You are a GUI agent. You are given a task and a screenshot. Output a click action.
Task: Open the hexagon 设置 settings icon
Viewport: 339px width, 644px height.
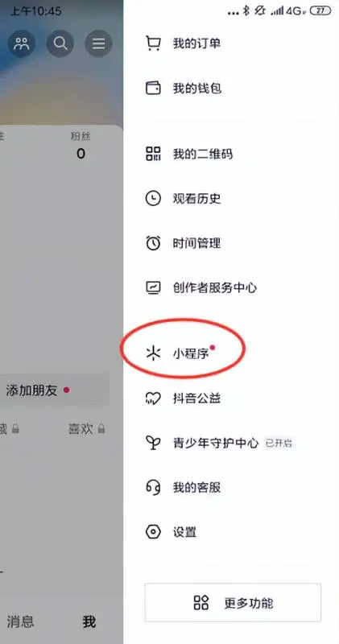tap(153, 532)
